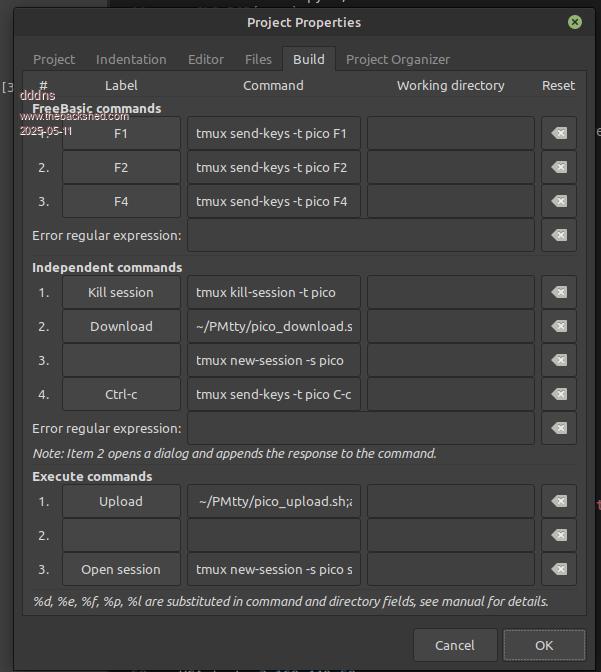
Task: Clear the F2 command with reset icon
Action: [x=559, y=167]
